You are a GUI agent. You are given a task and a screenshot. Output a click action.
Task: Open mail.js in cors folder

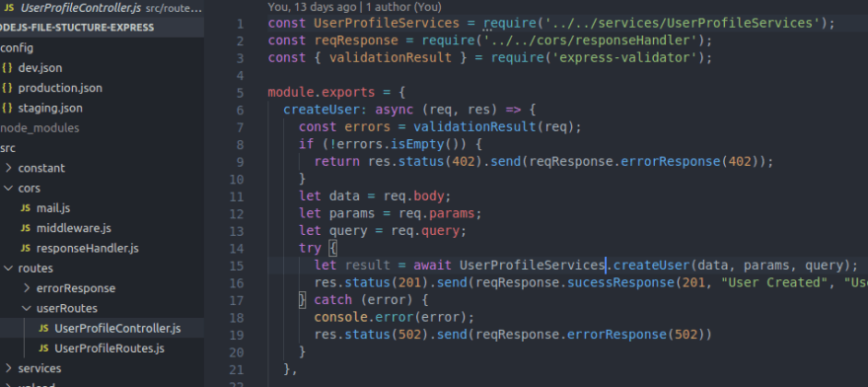tap(53, 208)
